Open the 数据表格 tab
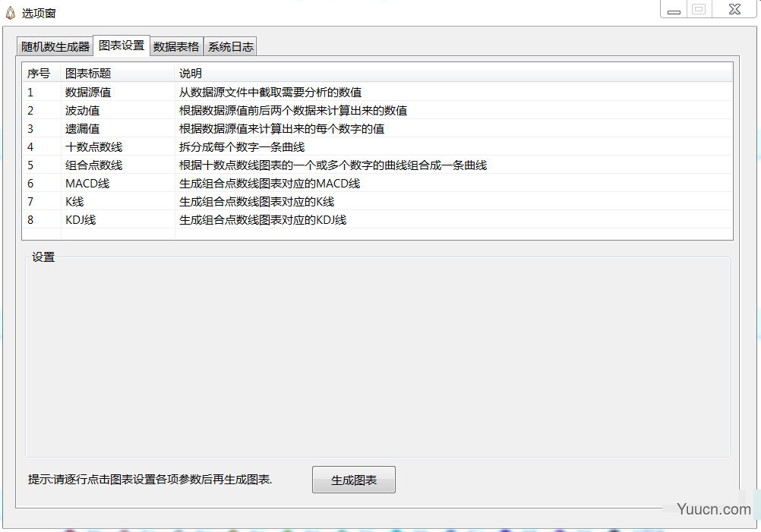Viewport: 761px width, 532px height. point(176,46)
